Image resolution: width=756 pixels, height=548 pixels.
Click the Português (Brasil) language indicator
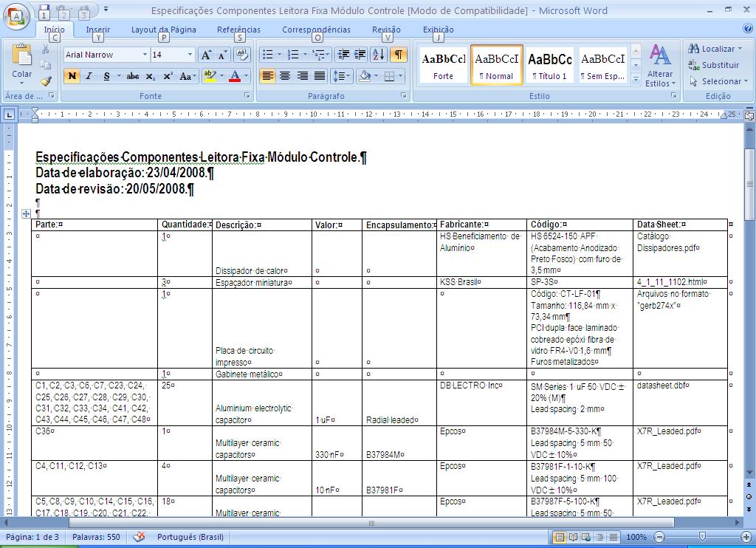point(191,537)
